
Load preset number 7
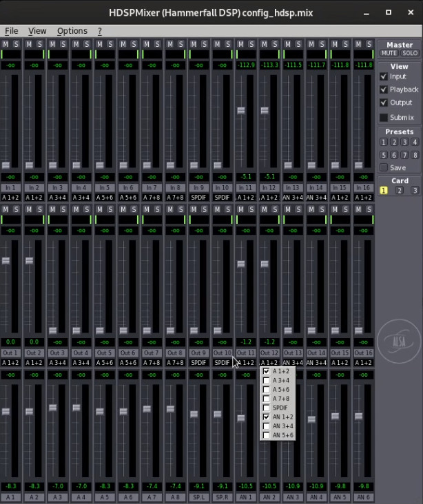tap(404, 155)
